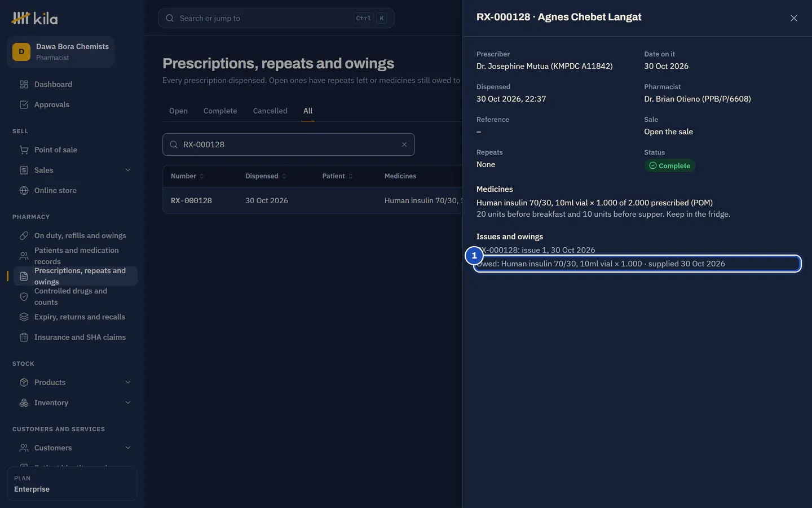This screenshot has width=812, height=508.
Task: Sort the table by Number column
Action: [x=188, y=176]
